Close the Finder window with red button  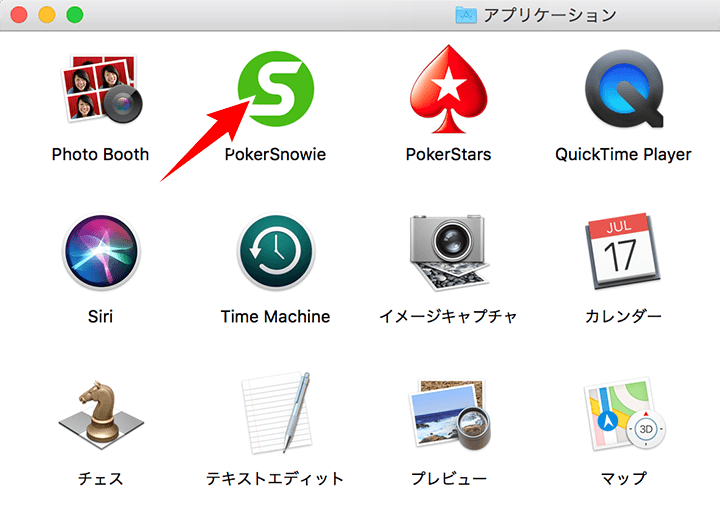[x=19, y=15]
